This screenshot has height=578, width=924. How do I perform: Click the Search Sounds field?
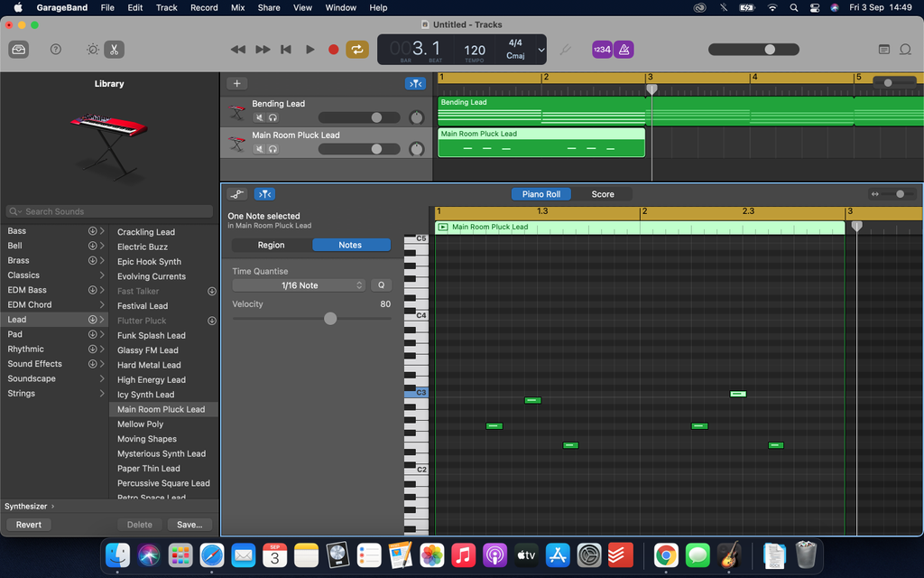[x=109, y=211]
